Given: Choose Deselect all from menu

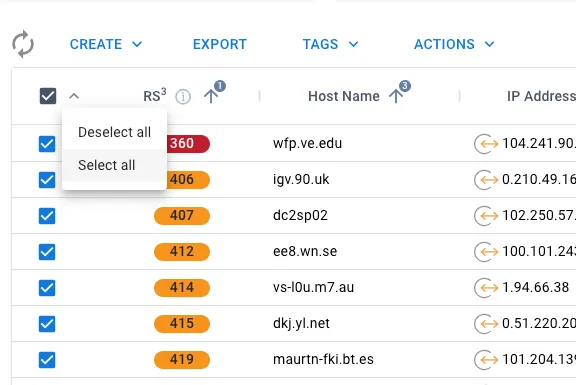Looking at the screenshot, I should click(114, 132).
